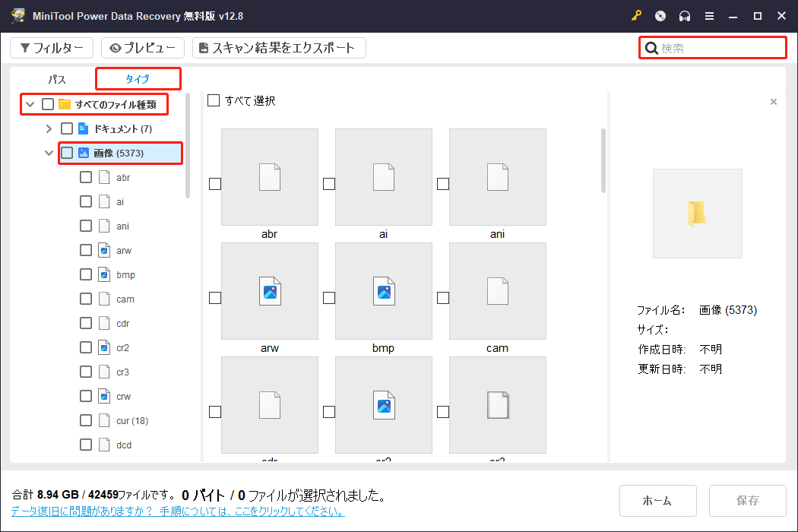The height and width of the screenshot is (532, 798).
Task: Click the image type icon beside 画像 (5373)
Action: pos(84,152)
